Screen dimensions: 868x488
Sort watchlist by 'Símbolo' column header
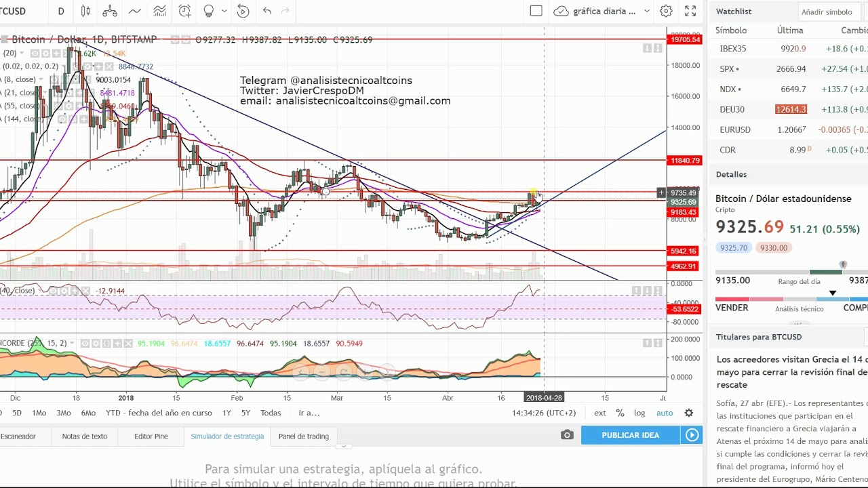click(x=731, y=30)
